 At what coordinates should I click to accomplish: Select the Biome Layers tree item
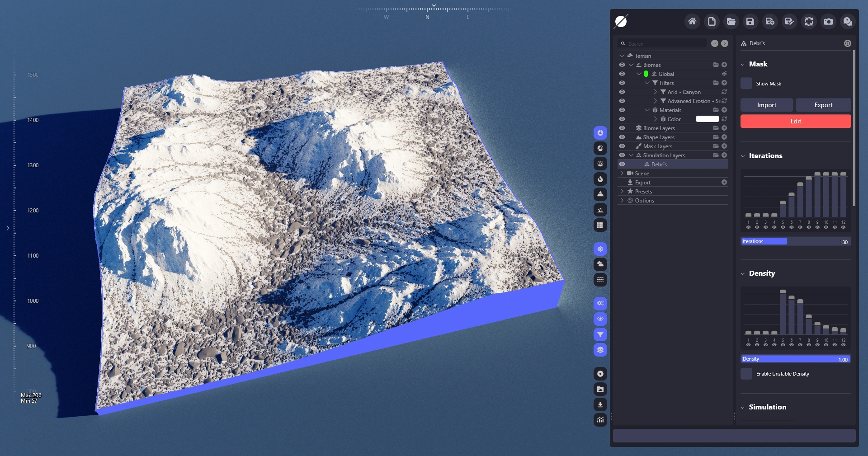pos(659,128)
